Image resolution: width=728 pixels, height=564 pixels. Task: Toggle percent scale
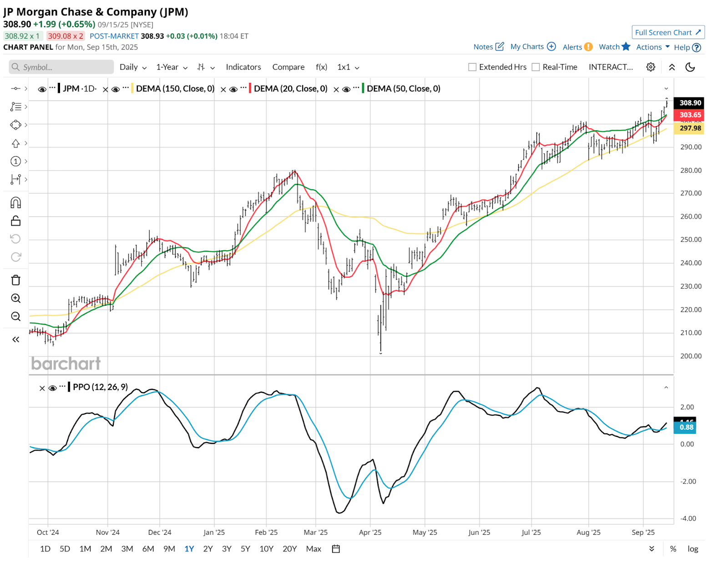pyautogui.click(x=673, y=549)
